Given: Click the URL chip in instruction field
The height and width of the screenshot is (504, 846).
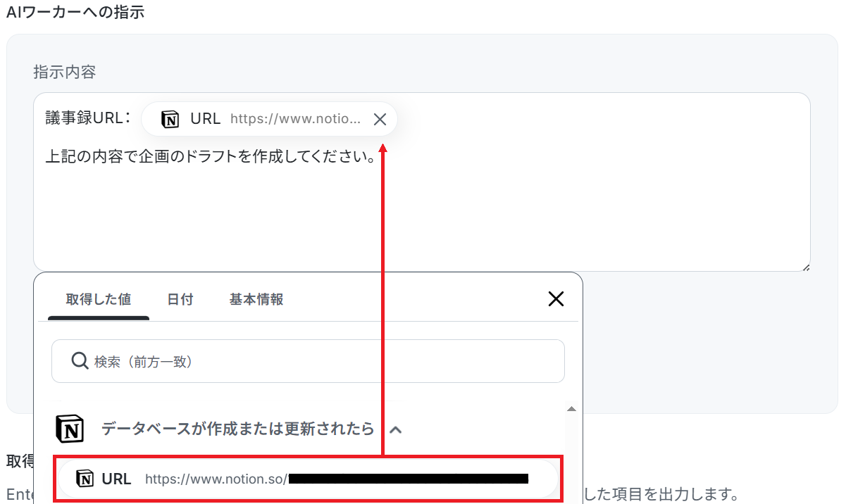Looking at the screenshot, I should point(269,119).
